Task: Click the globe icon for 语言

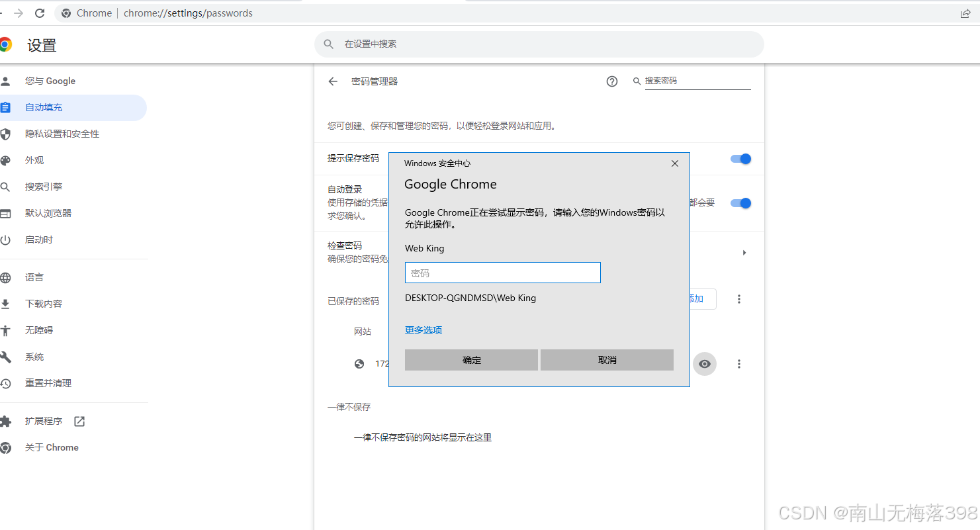Action: [x=5, y=277]
